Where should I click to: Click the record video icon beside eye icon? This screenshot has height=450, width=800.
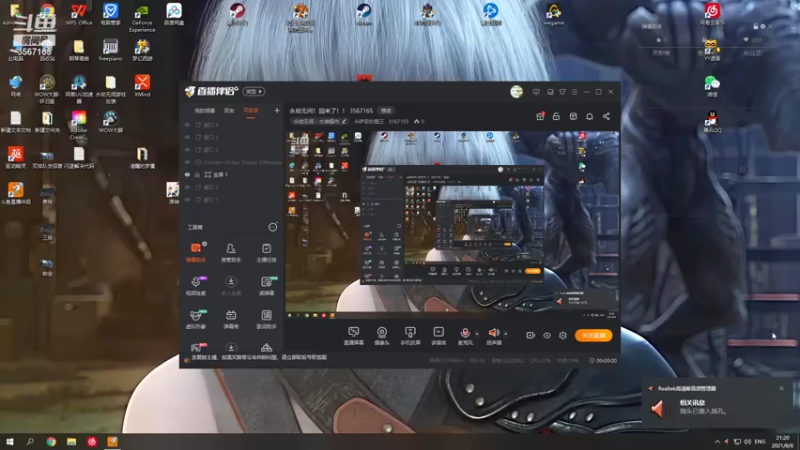point(531,335)
